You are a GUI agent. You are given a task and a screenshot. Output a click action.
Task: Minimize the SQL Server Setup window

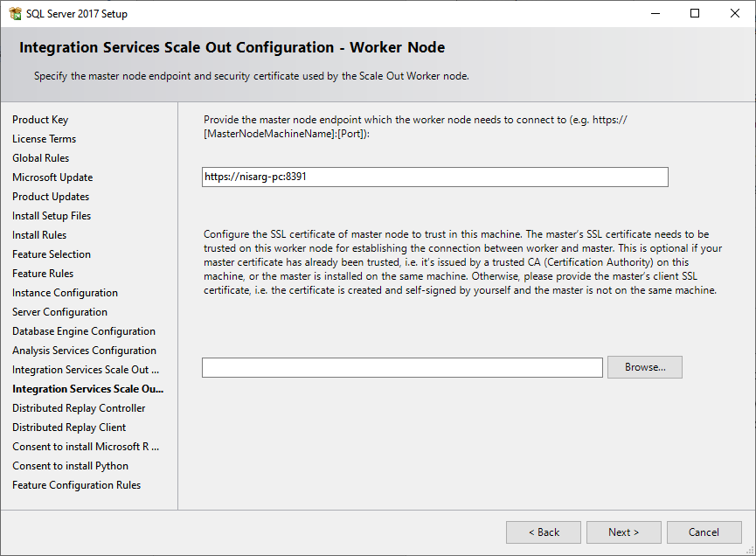(655, 13)
